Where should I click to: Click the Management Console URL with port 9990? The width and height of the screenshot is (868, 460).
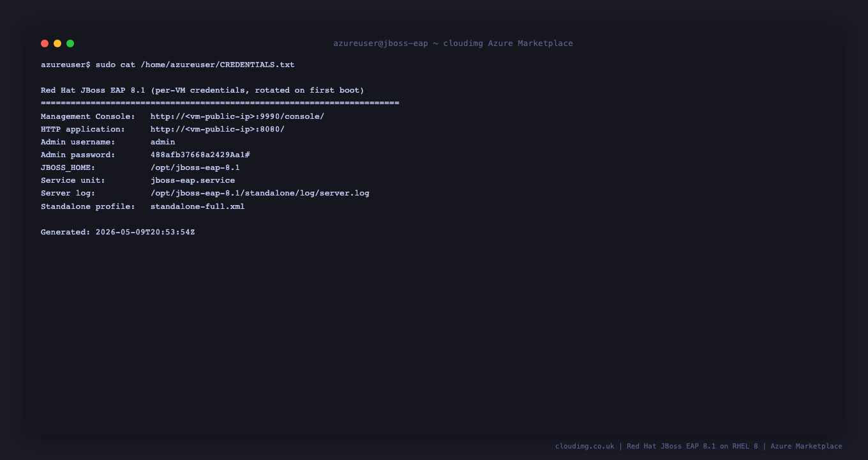(237, 116)
